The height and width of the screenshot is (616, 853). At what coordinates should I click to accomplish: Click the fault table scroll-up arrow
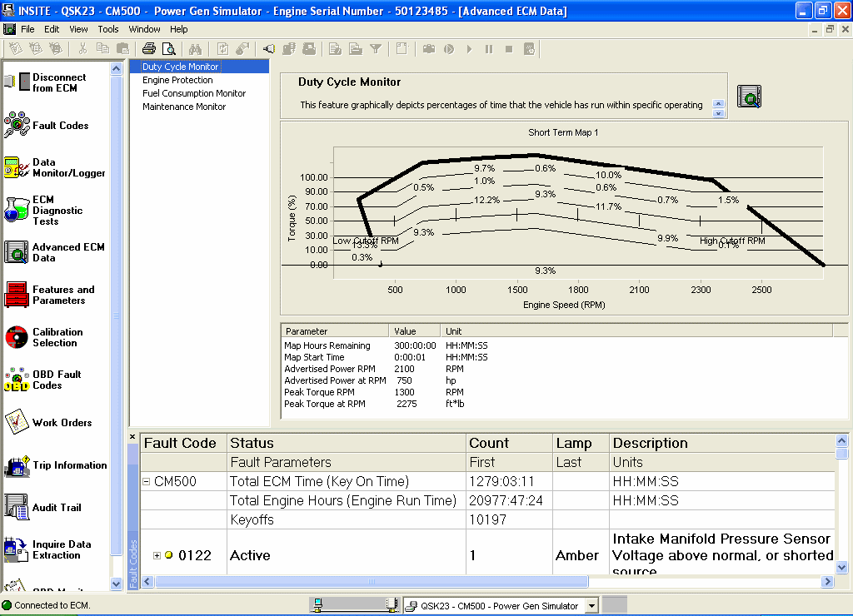[841, 440]
